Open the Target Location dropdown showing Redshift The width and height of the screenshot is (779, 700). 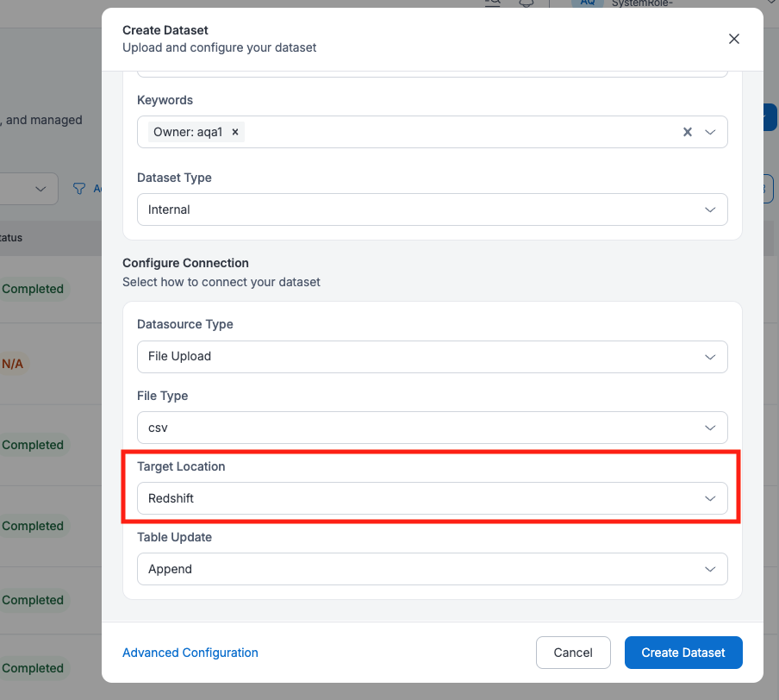pos(433,498)
